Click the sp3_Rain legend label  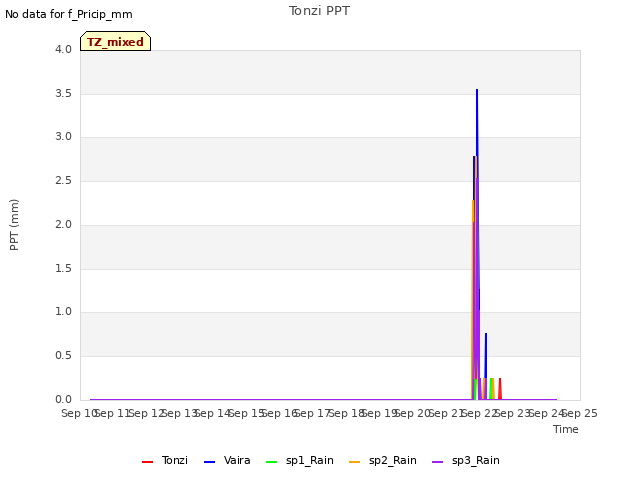(476, 460)
